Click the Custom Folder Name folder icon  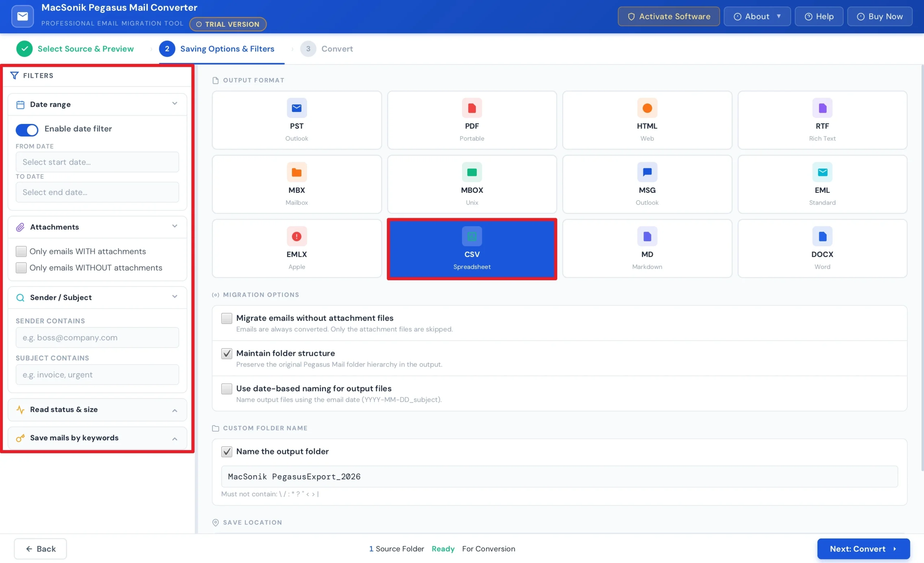215,428
